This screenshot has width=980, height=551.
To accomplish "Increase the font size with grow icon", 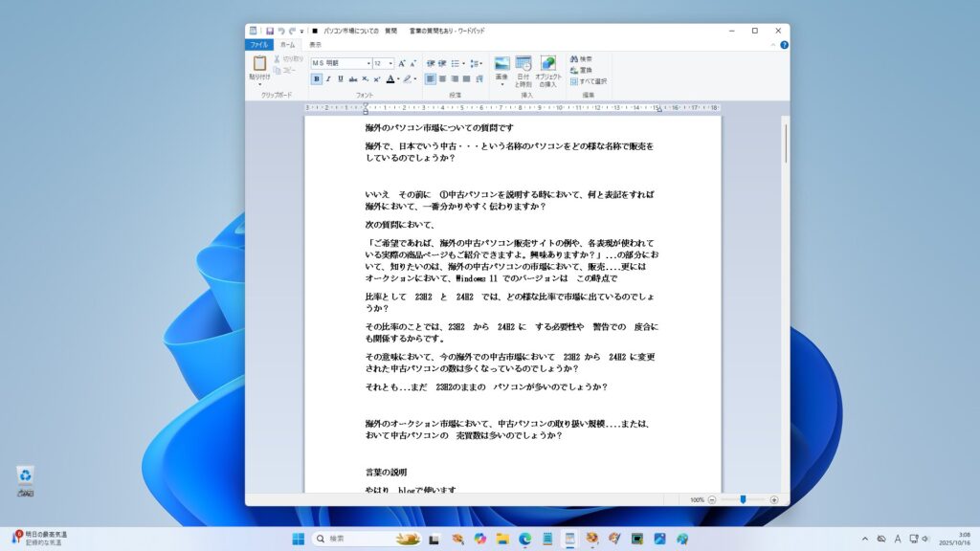I will pos(402,63).
